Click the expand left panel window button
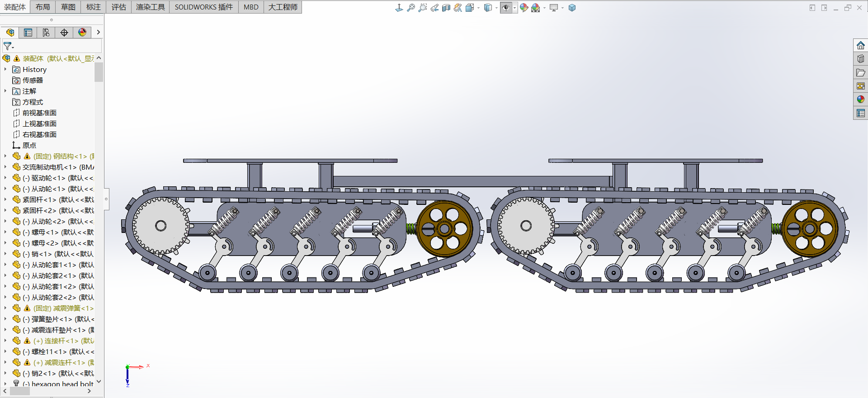The height and width of the screenshot is (398, 868). pyautogui.click(x=812, y=8)
